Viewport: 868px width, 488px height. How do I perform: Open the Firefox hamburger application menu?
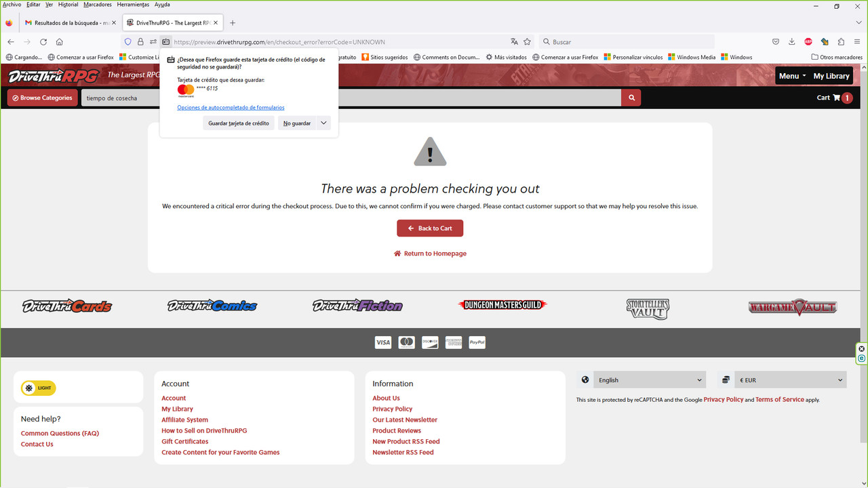point(857,41)
